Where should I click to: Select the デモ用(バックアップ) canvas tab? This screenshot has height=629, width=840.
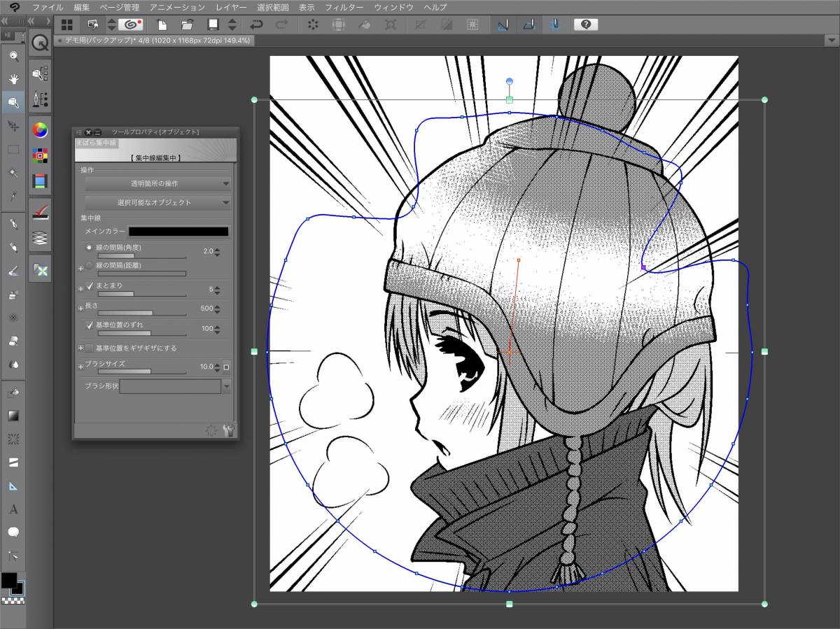point(154,40)
